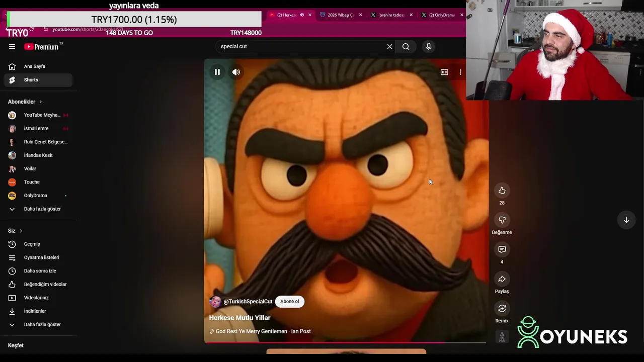Open the @TurkishSpecialCut channel link
644x362 pixels.
(248, 302)
